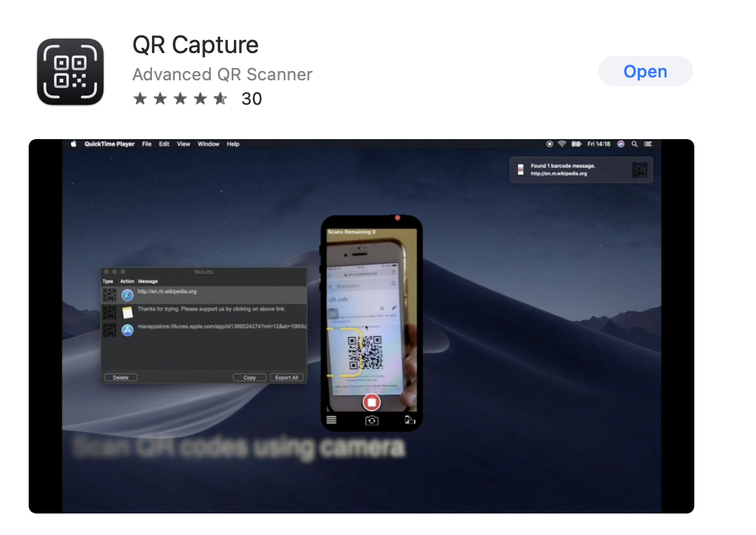
Task: Click the Delete button in Results
Action: tap(121, 377)
